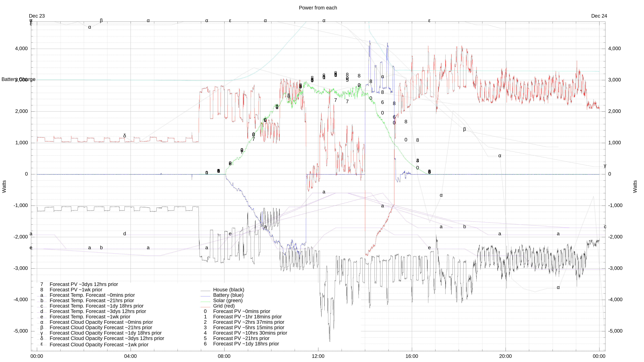
Task: Select left-axis tick label "-1,000"
Action: 21,205
